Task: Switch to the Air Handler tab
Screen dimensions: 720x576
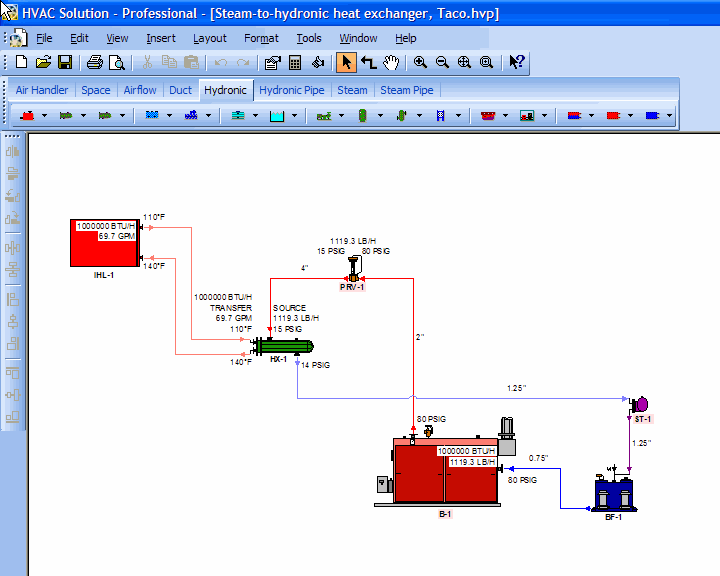Action: pos(42,90)
